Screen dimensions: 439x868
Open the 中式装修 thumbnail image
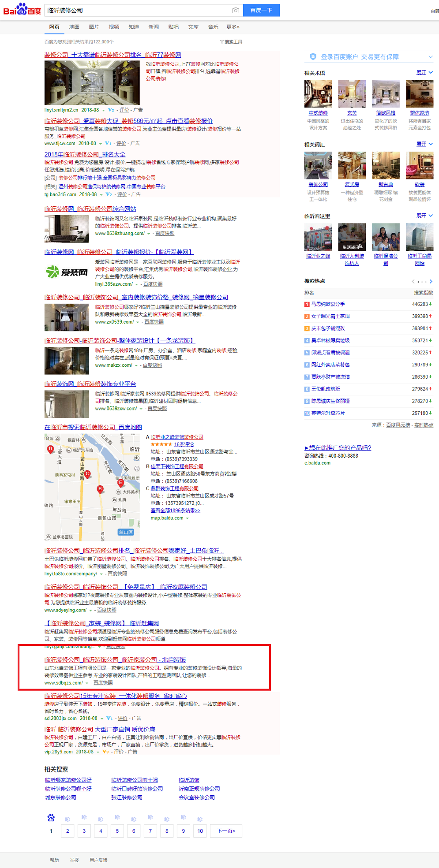[x=318, y=94]
